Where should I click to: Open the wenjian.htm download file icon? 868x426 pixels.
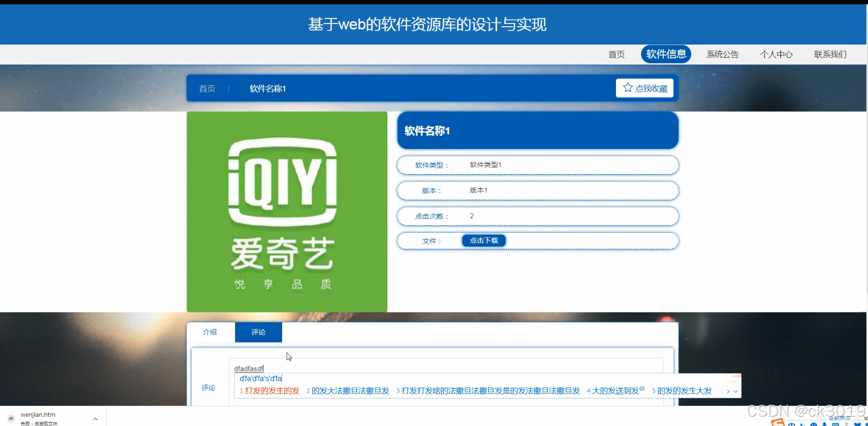(11, 418)
